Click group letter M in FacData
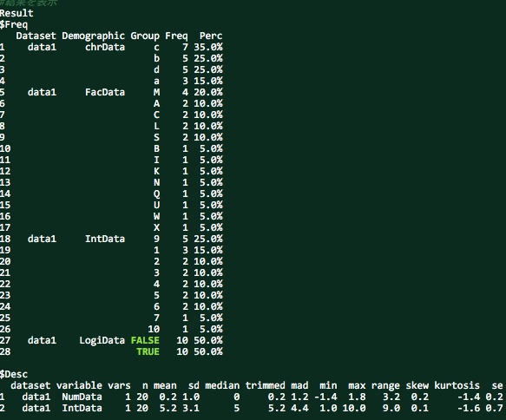The image size is (506, 420). [x=156, y=92]
